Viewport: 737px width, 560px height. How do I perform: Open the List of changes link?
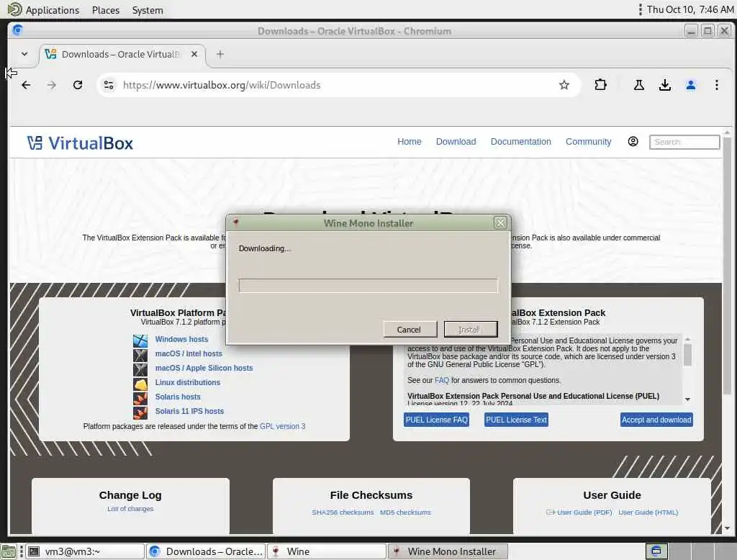[x=130, y=509]
